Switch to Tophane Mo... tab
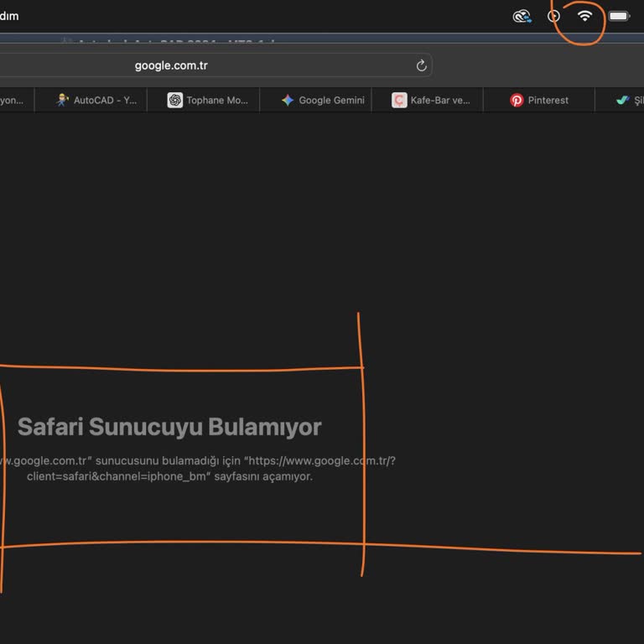Screen dimensions: 644x644 pos(203,100)
